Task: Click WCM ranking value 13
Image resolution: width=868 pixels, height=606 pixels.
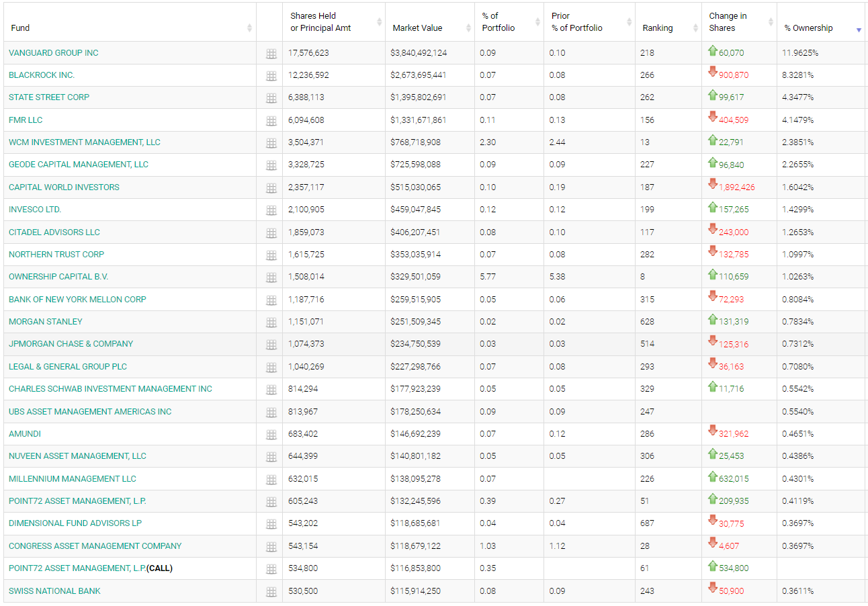Action: 645,142
